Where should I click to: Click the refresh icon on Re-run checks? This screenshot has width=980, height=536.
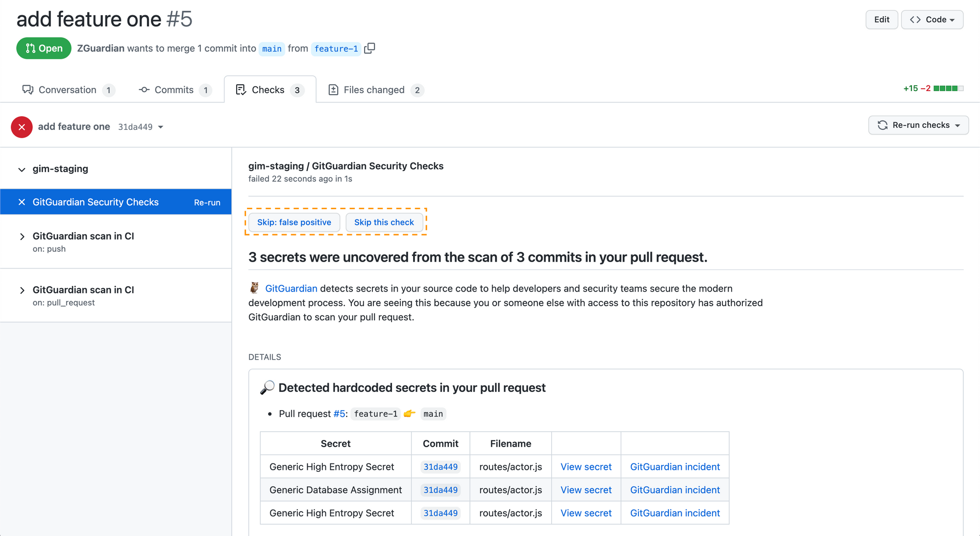(x=883, y=125)
